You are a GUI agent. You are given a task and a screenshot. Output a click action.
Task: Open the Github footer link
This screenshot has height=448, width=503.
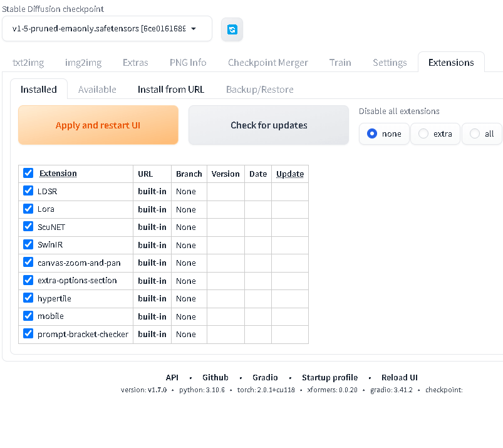click(215, 377)
